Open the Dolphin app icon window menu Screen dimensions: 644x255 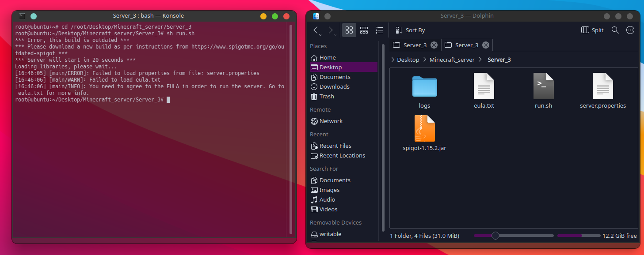(x=316, y=16)
